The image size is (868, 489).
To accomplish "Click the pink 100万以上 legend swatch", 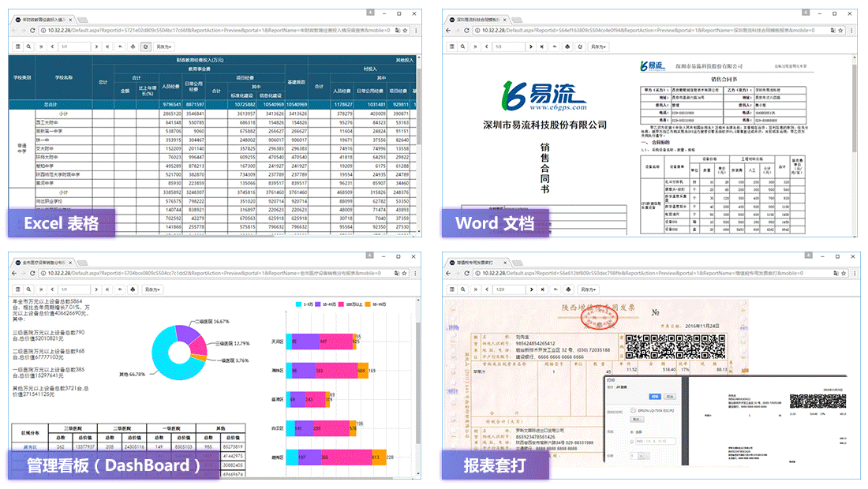I will click(342, 304).
